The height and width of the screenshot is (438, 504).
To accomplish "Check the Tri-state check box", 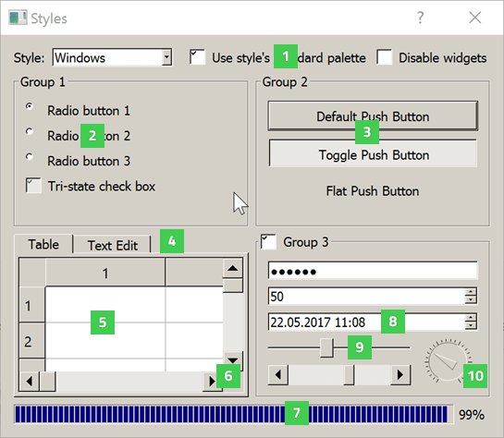I will [x=33, y=186].
